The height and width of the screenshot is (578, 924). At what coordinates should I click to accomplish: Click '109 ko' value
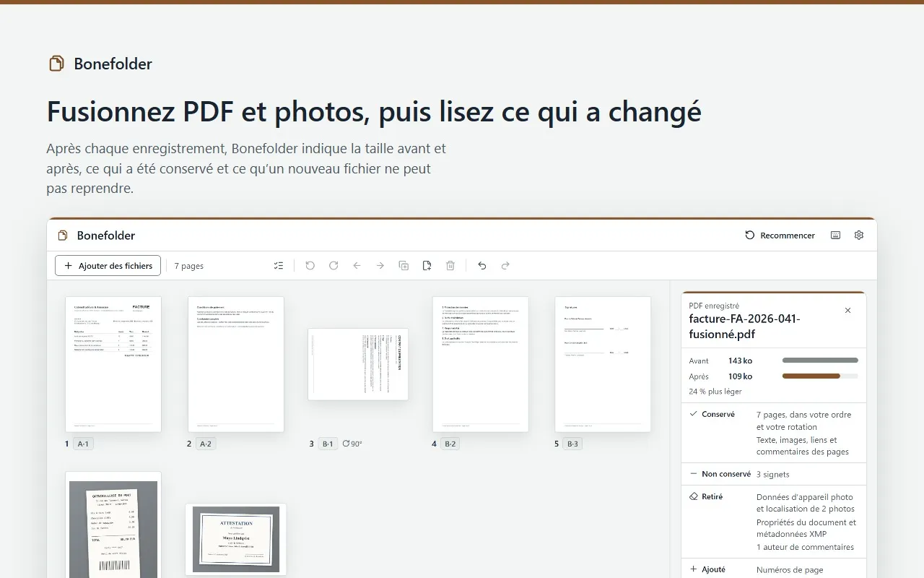point(741,376)
